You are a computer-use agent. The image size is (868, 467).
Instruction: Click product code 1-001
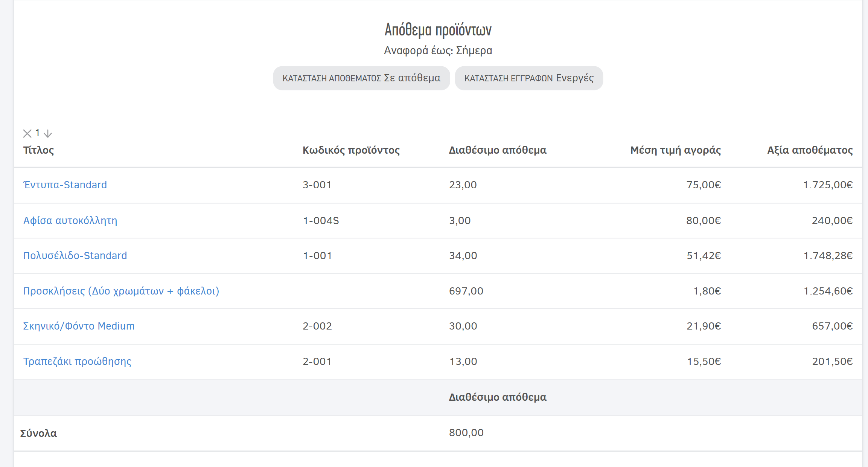pos(317,256)
